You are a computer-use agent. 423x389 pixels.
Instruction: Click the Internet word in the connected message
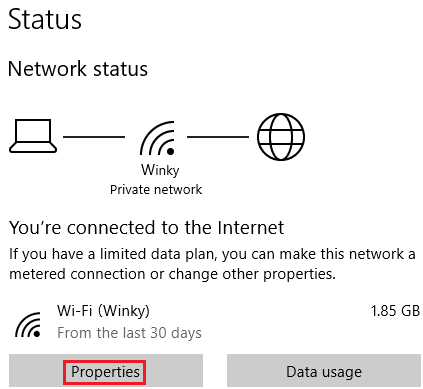pos(251,228)
